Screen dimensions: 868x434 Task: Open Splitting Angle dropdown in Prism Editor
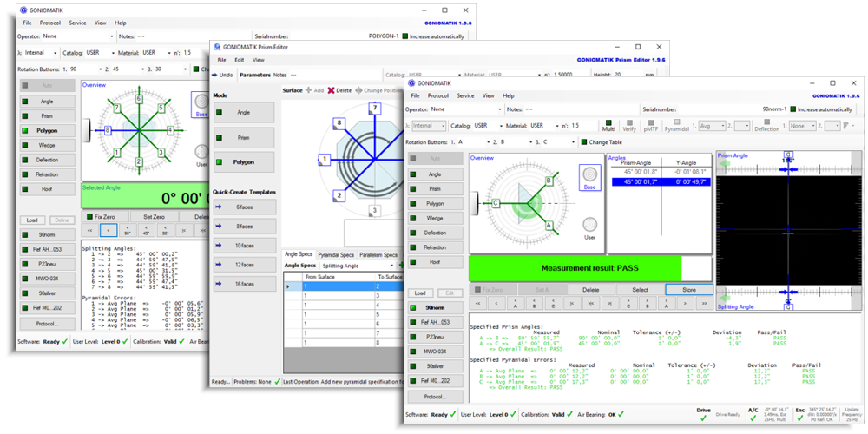tap(358, 266)
